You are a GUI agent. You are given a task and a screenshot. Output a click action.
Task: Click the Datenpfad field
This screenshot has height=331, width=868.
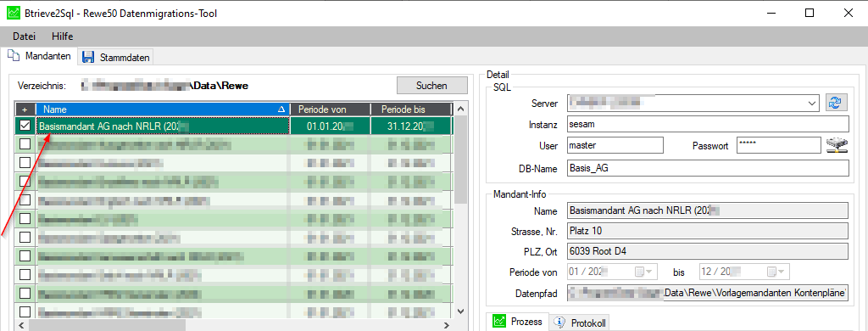(x=708, y=294)
